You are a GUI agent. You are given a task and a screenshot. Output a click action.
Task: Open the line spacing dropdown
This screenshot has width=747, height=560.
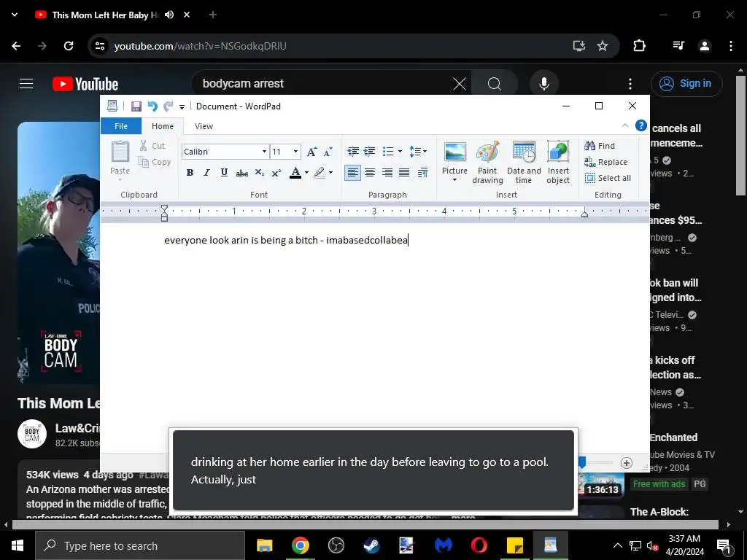click(x=418, y=152)
